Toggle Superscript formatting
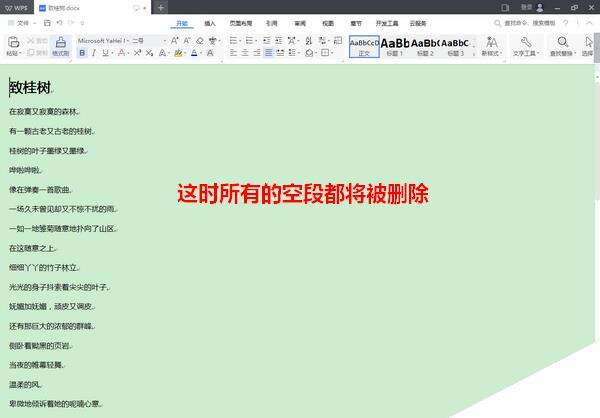Viewport: 600px width, 418px height. (137, 53)
